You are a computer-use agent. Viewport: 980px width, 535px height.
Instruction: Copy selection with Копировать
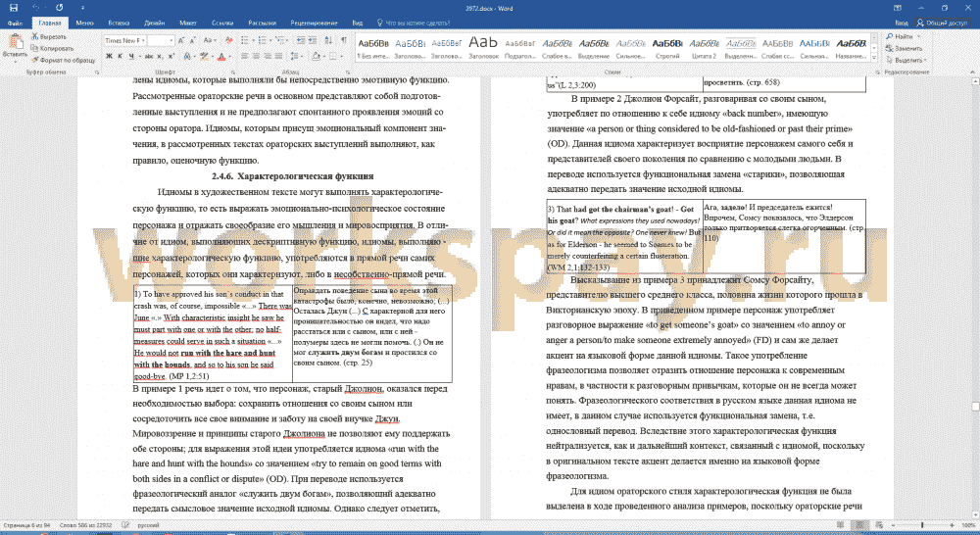tap(53, 48)
